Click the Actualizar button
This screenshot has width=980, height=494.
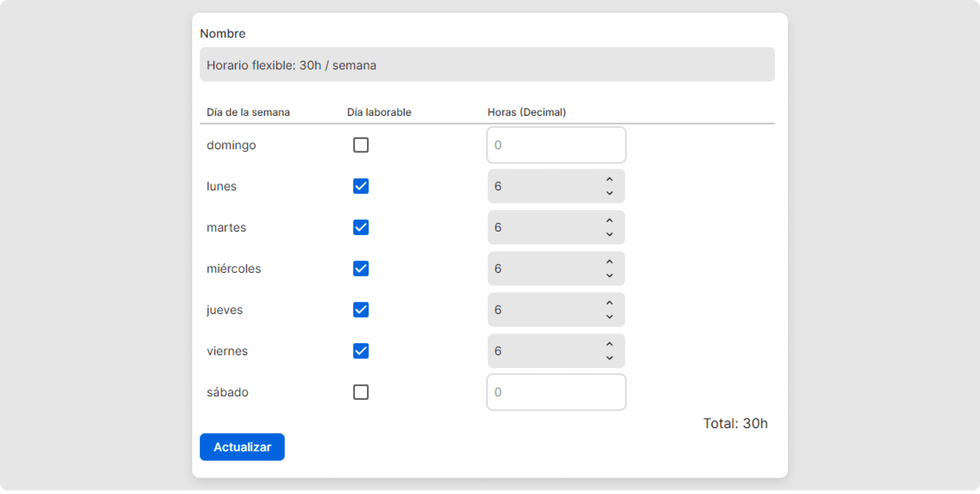pyautogui.click(x=242, y=447)
